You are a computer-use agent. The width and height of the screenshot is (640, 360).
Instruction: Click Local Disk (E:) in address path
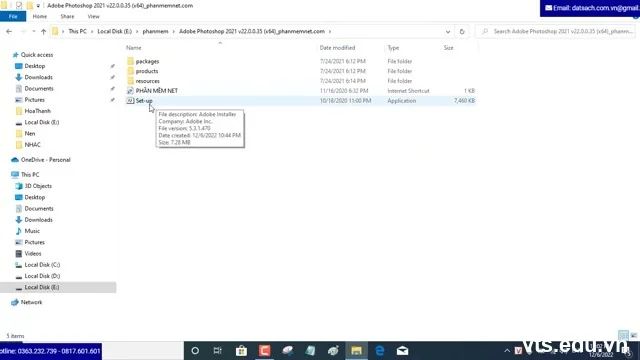tap(114, 31)
